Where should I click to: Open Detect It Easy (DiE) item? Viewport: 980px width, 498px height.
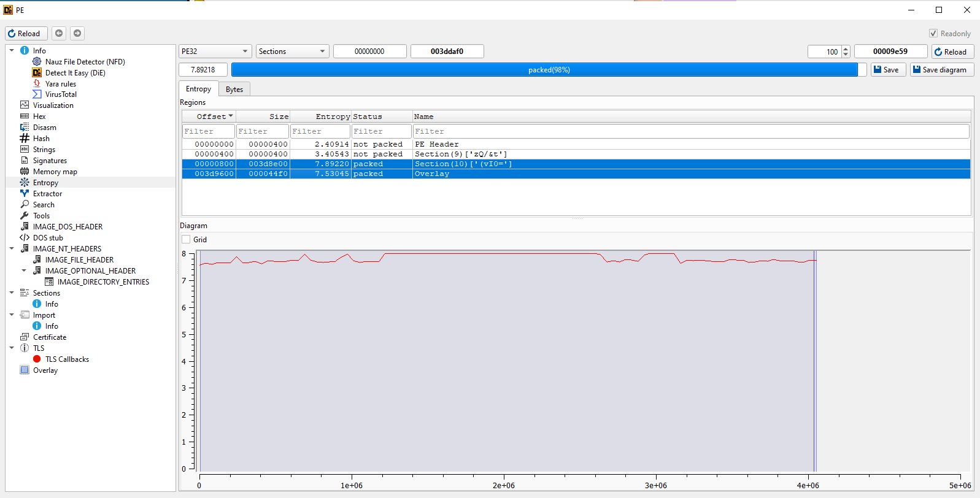(x=75, y=73)
